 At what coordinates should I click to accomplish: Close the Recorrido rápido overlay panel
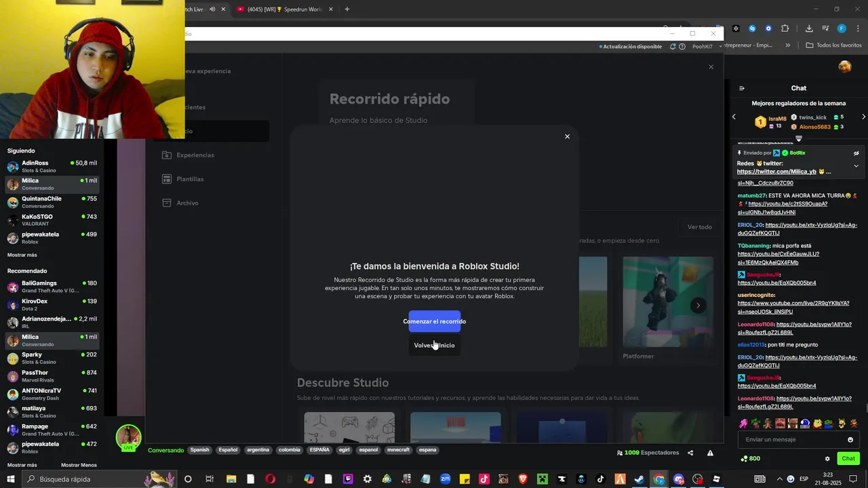tap(711, 66)
